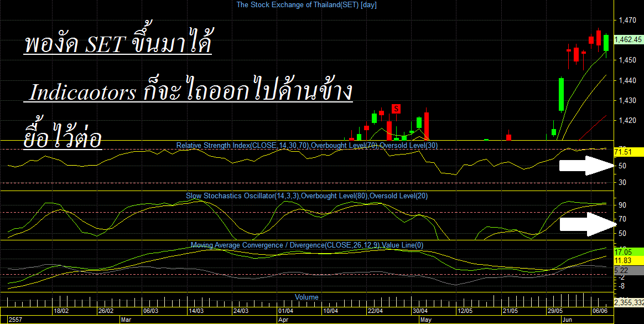Viewport: 644px width, 324px height.
Task: Click the red S sell signal marker
Action: (x=396, y=109)
